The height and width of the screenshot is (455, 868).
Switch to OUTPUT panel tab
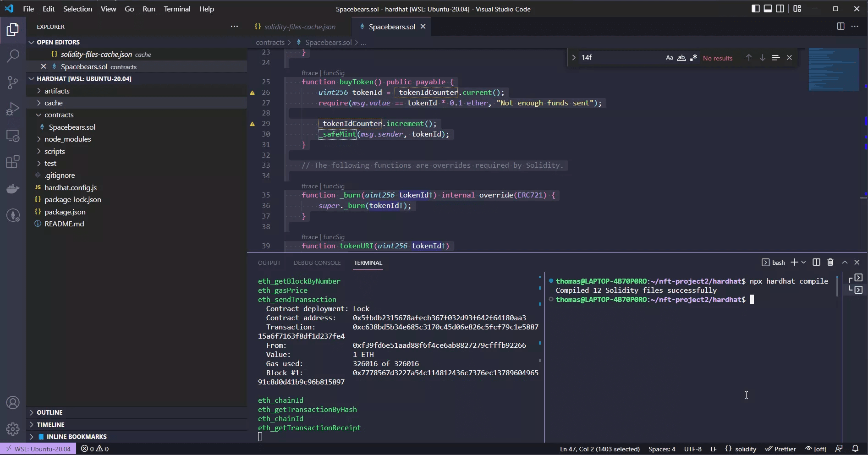[269, 263]
